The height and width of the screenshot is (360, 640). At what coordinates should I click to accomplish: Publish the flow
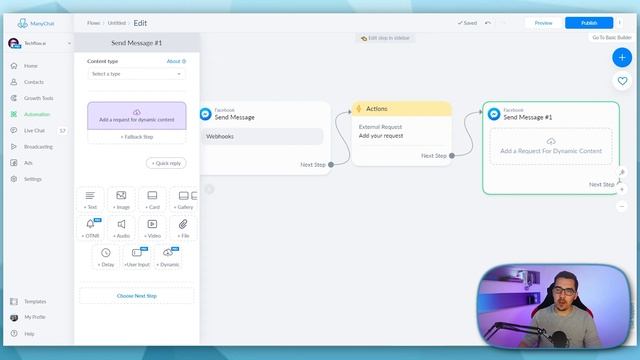coord(589,23)
